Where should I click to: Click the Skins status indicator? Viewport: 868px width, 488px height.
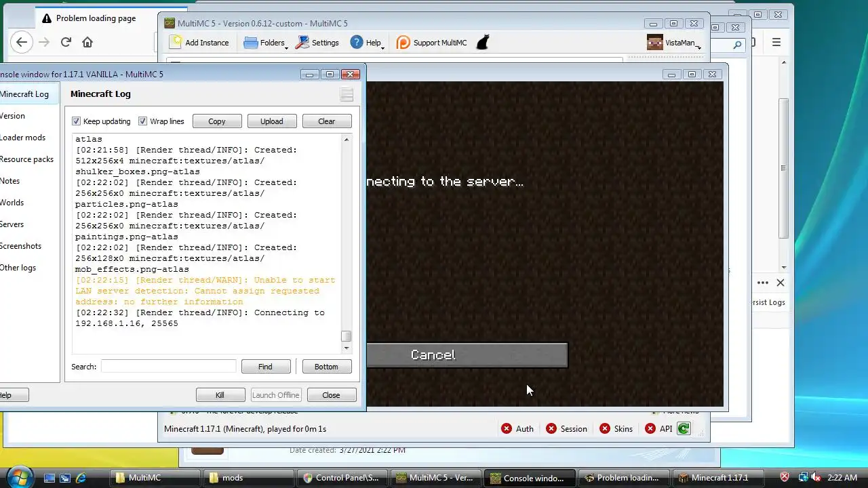click(616, 429)
